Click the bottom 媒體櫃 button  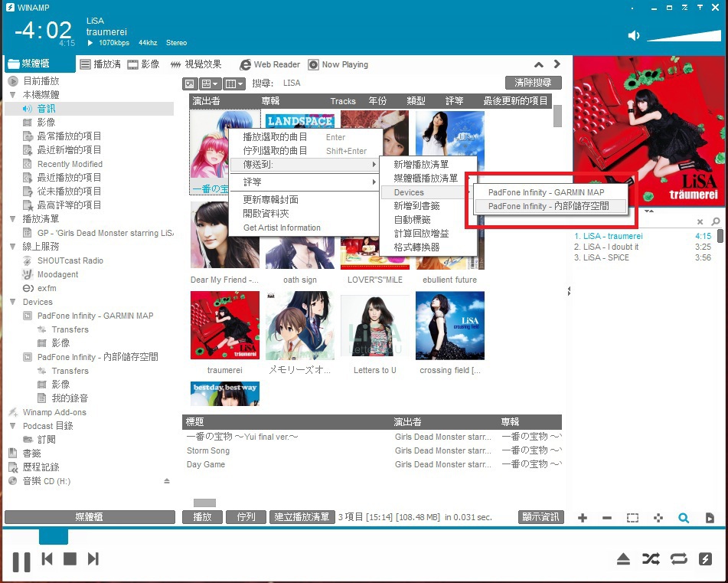90,517
